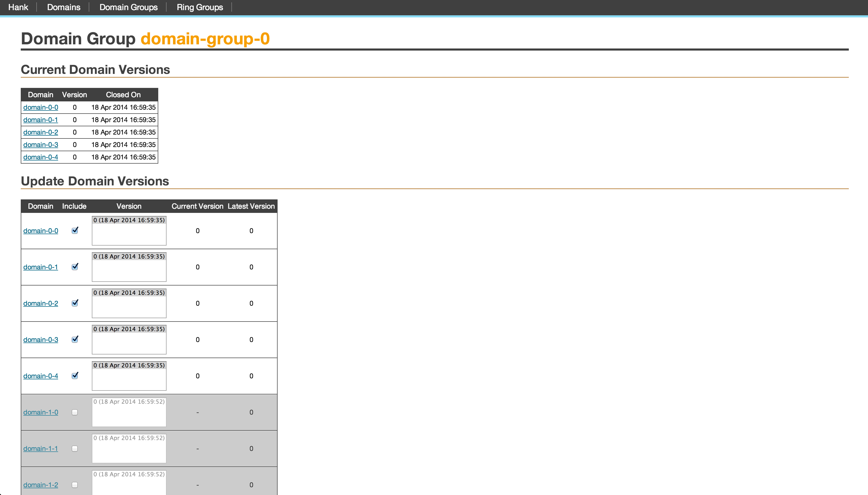Uncheck Include checkbox for domain-0-4
This screenshot has height=495, width=868.
point(75,376)
